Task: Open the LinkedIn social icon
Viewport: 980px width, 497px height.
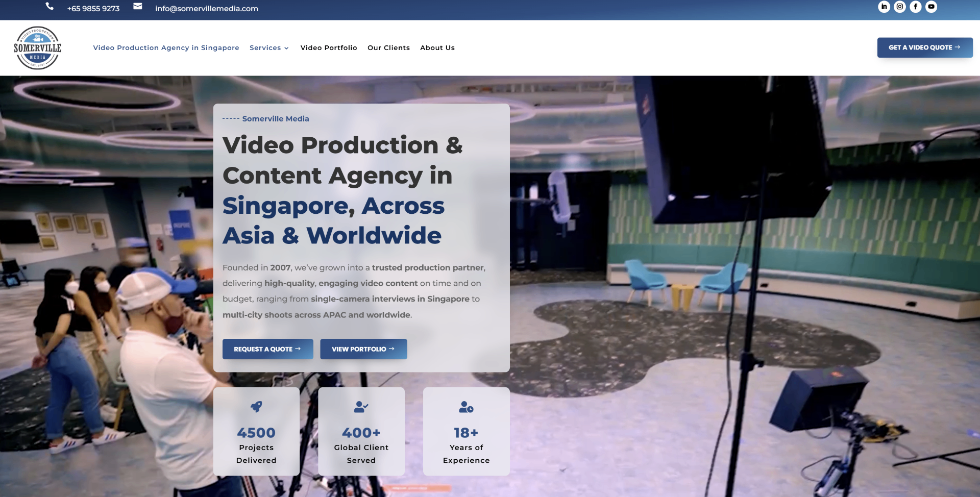Action: pyautogui.click(x=884, y=7)
